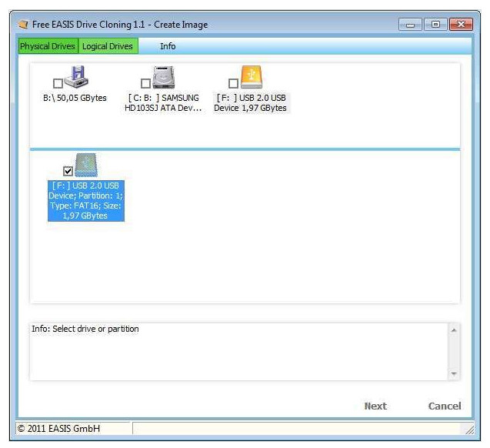The height and width of the screenshot is (448, 490).
Task: Select the '[C: B: ] SAMSUNG HD103SJ ATA Dev...' label
Action: [163, 103]
